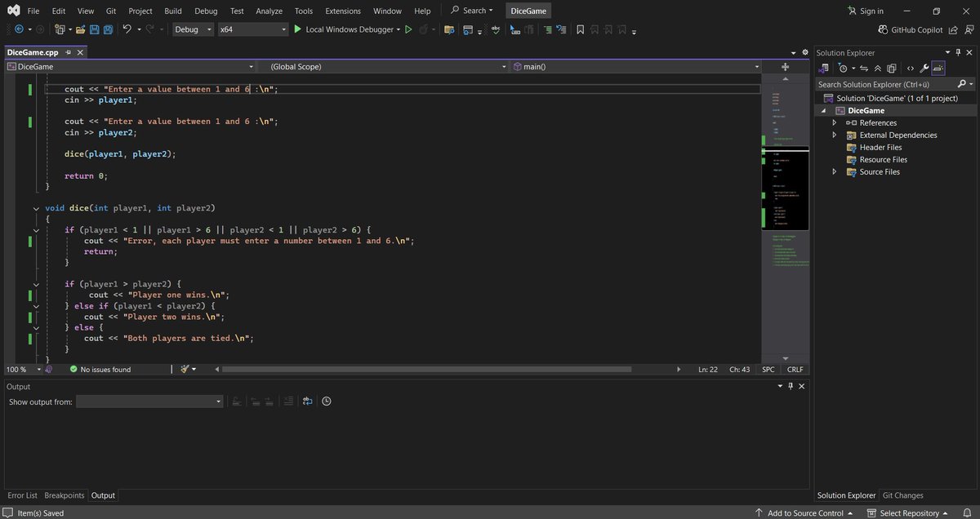
Task: Click the Search box in title bar
Action: click(x=472, y=11)
